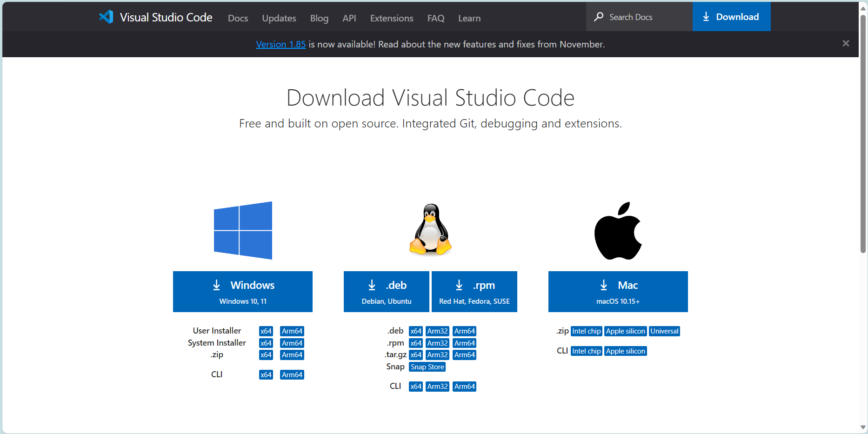The height and width of the screenshot is (434, 868).
Task: Download the Windows CLI Arm64
Action: (292, 375)
